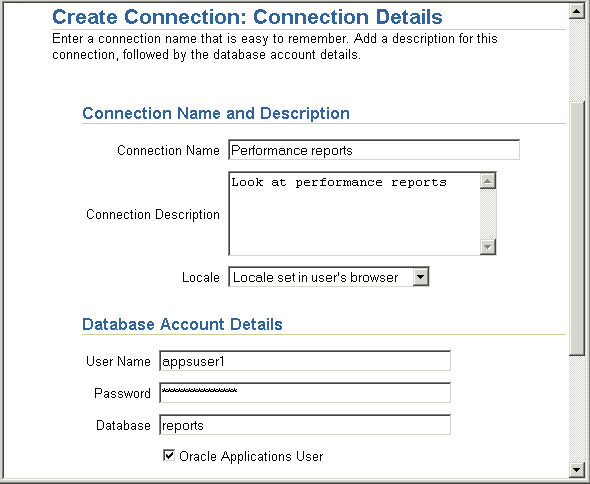Click the Password input field
This screenshot has width=590, height=484.
(x=305, y=393)
